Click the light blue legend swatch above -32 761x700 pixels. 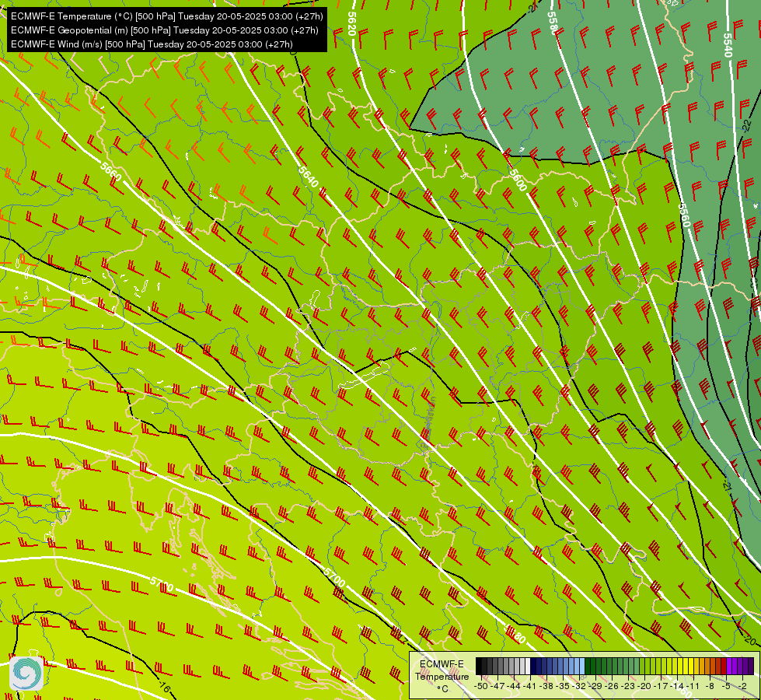tap(582, 666)
